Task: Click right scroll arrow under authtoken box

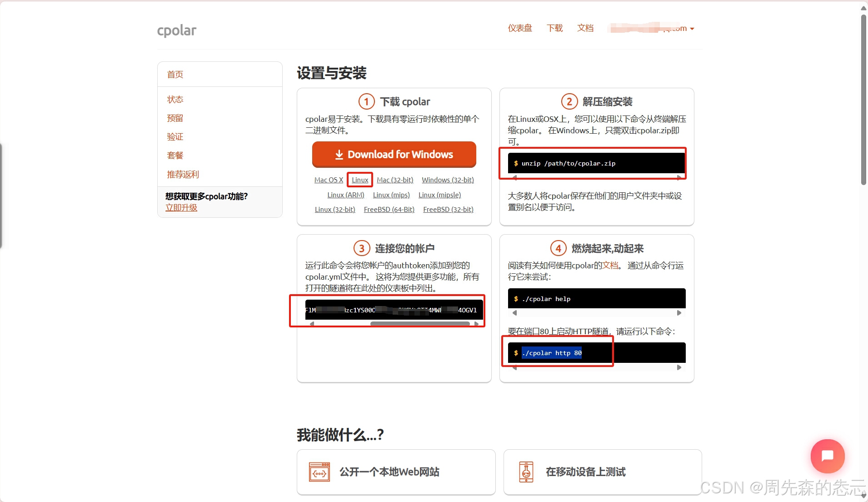Action: [476, 324]
